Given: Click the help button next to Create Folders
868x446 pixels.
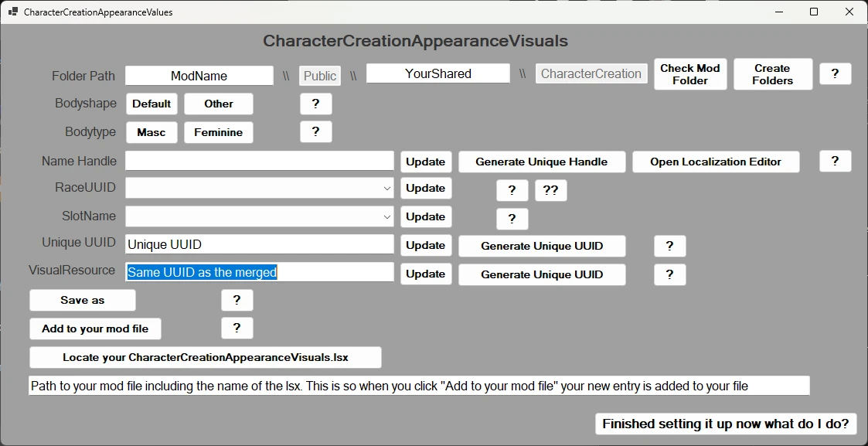Looking at the screenshot, I should (835, 74).
